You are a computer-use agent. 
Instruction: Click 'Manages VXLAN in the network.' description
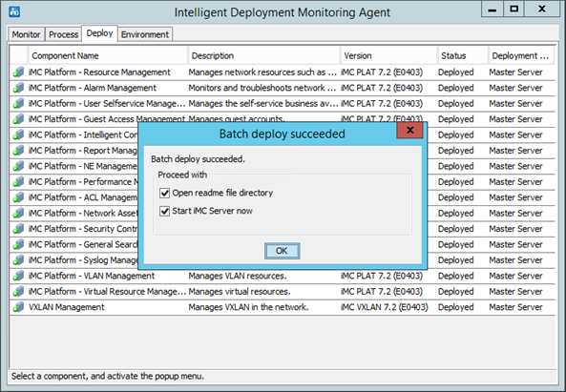coord(248,307)
